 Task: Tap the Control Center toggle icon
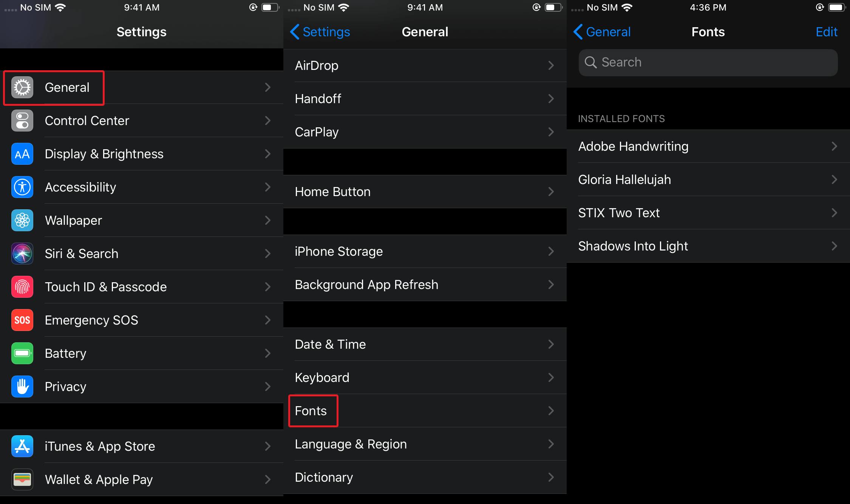(22, 121)
